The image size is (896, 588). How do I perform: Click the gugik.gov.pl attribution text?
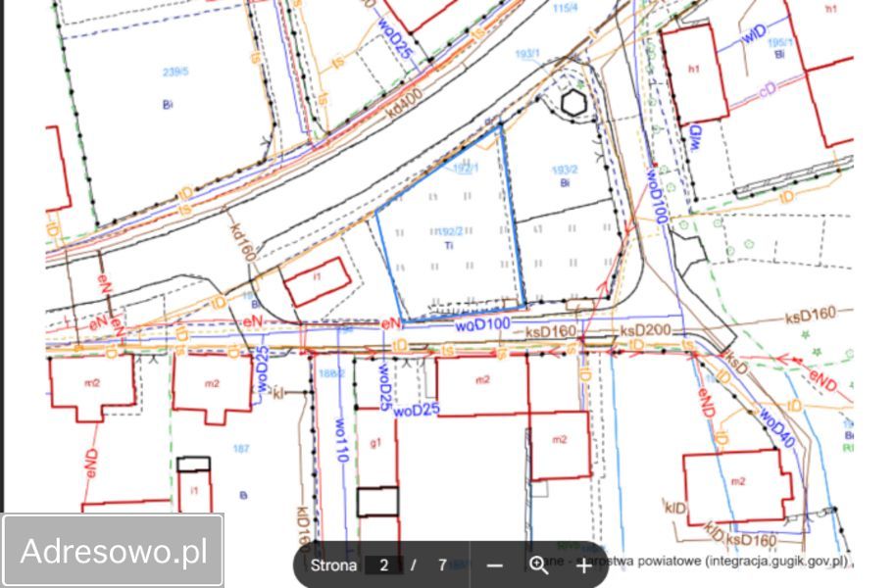778,562
